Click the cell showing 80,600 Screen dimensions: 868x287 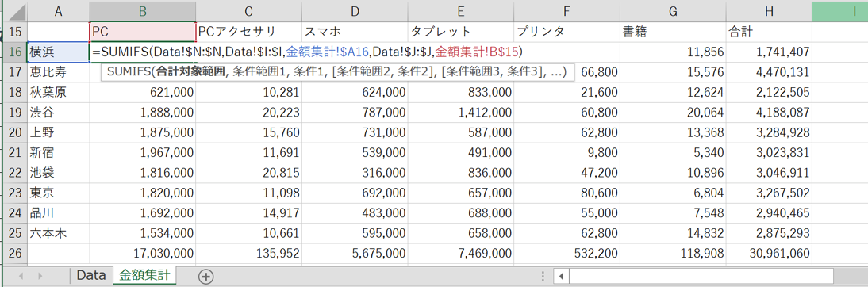(x=567, y=193)
